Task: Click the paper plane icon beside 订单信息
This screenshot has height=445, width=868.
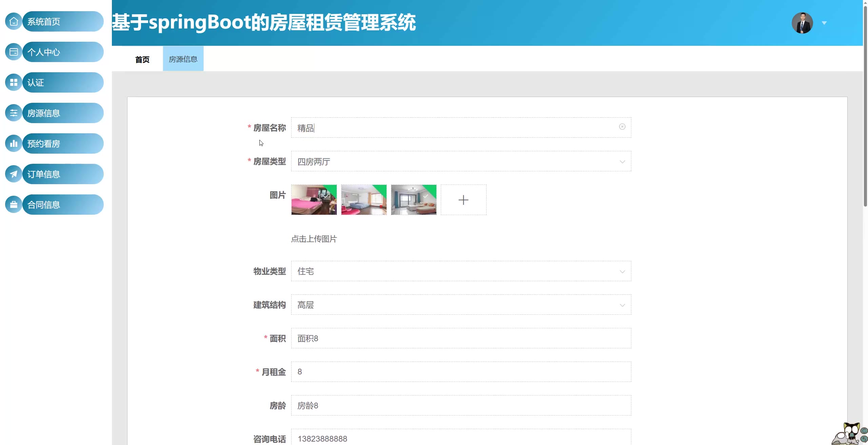Action: coord(14,174)
